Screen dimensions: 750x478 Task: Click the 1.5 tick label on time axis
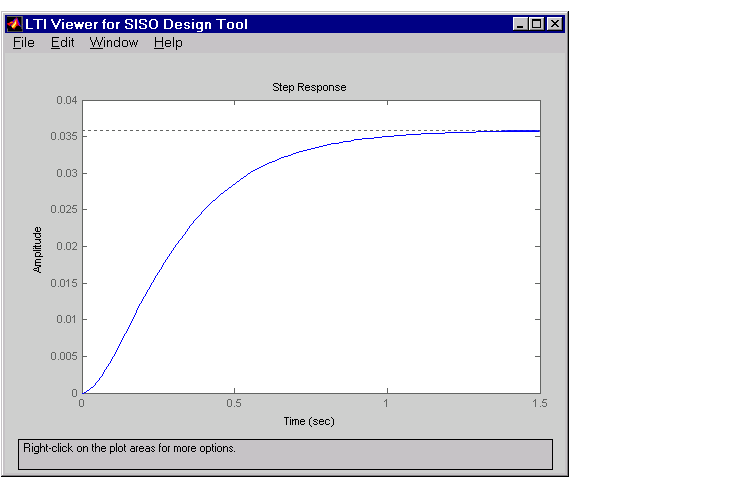click(540, 403)
